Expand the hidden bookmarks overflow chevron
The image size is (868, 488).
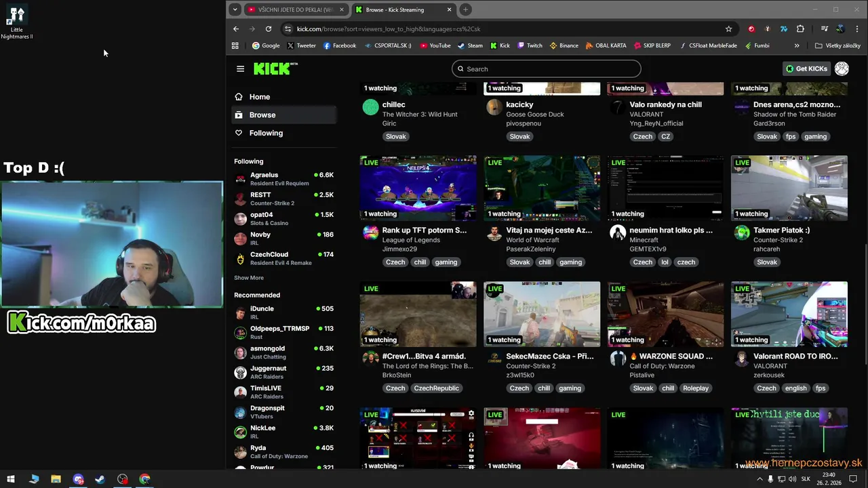pos(797,45)
